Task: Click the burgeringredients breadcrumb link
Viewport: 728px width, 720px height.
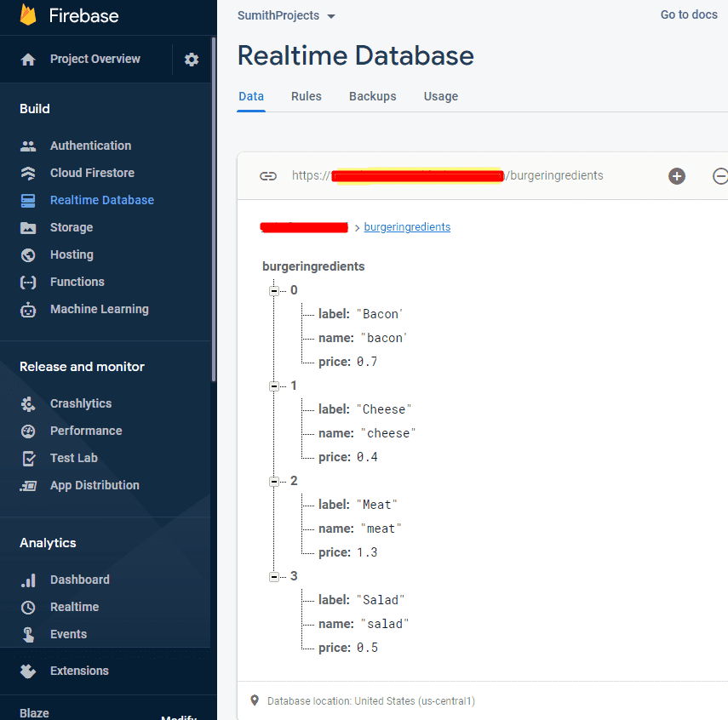Action: coord(407,227)
